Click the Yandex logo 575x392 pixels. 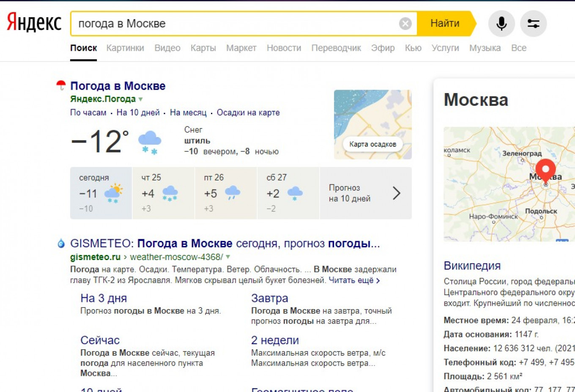click(34, 22)
